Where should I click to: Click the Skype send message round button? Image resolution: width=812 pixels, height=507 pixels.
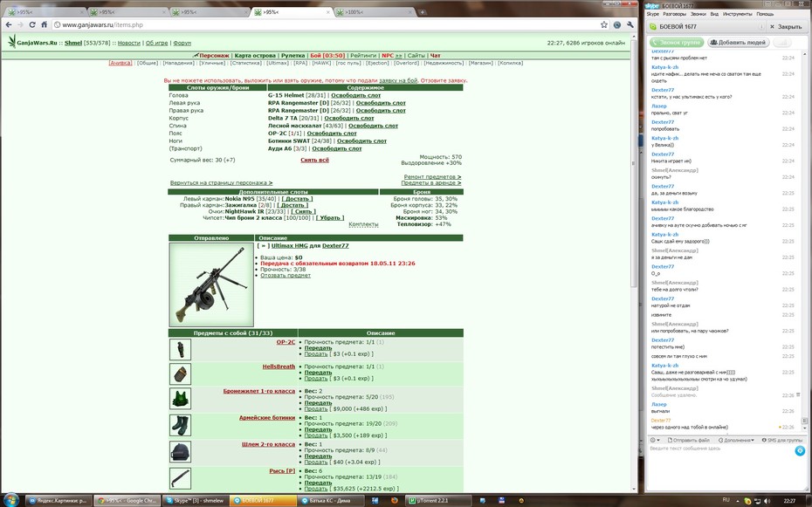point(800,451)
